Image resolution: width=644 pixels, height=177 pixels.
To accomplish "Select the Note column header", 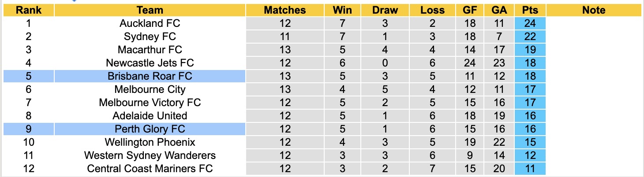I will click(594, 10).
